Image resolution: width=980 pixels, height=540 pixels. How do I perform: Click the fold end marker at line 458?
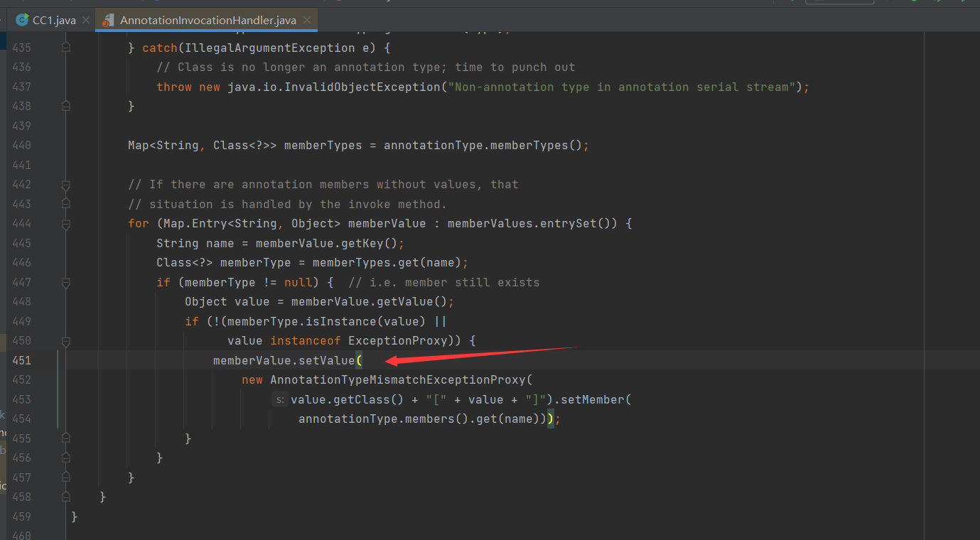click(x=66, y=497)
